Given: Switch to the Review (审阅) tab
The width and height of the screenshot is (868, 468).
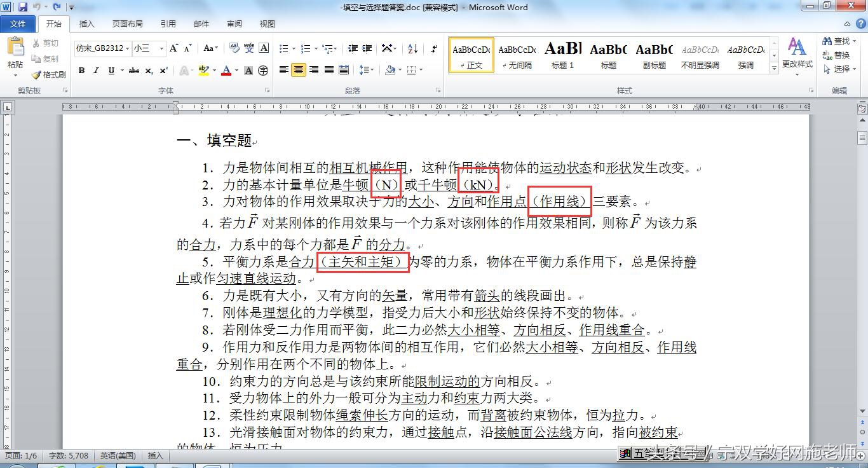Looking at the screenshot, I should tap(234, 24).
